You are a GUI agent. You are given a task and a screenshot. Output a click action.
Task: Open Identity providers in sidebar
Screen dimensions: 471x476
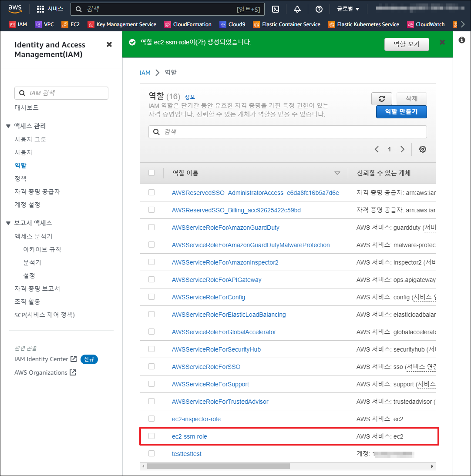coord(37,191)
